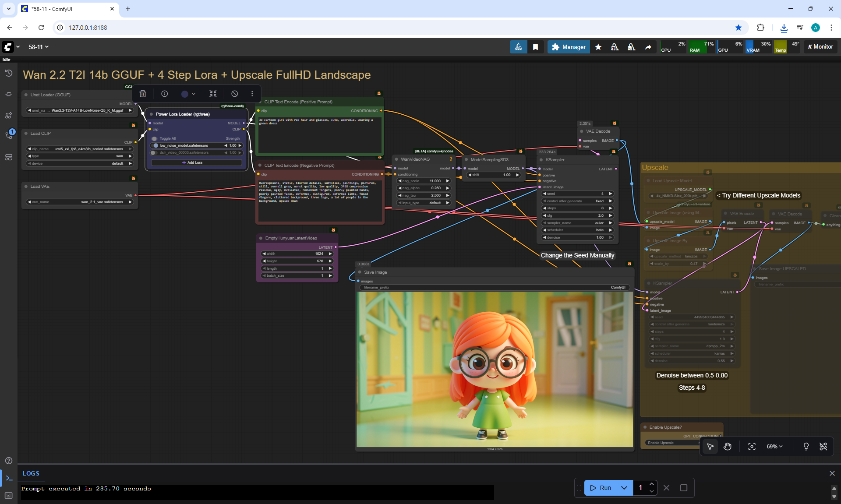
Task: Click the fit view icon
Action: tap(752, 446)
